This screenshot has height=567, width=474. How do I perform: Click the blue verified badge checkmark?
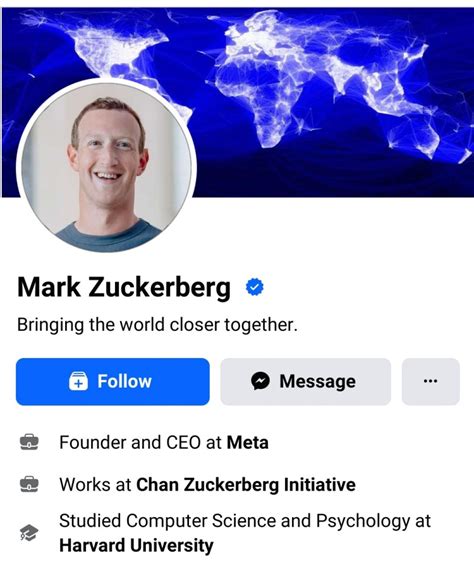pos(255,287)
